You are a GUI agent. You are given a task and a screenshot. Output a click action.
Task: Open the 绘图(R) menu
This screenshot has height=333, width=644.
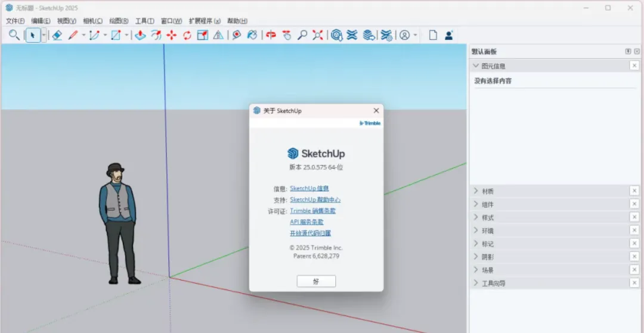119,21
